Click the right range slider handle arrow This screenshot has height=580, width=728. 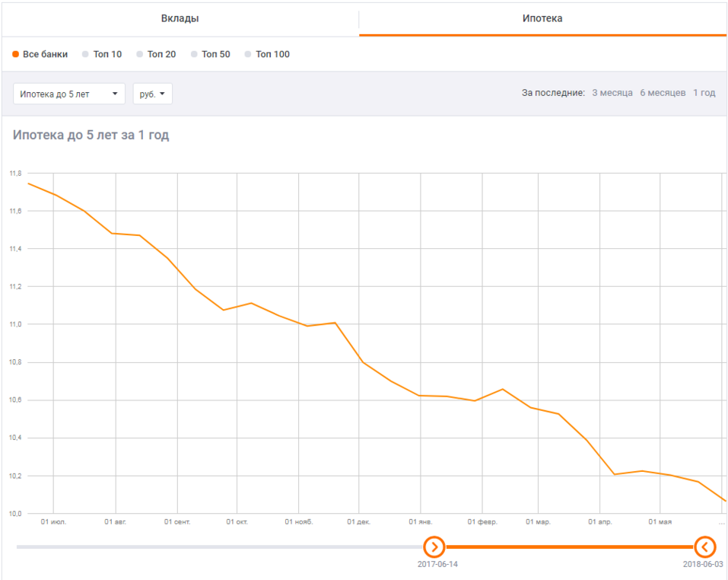(705, 547)
